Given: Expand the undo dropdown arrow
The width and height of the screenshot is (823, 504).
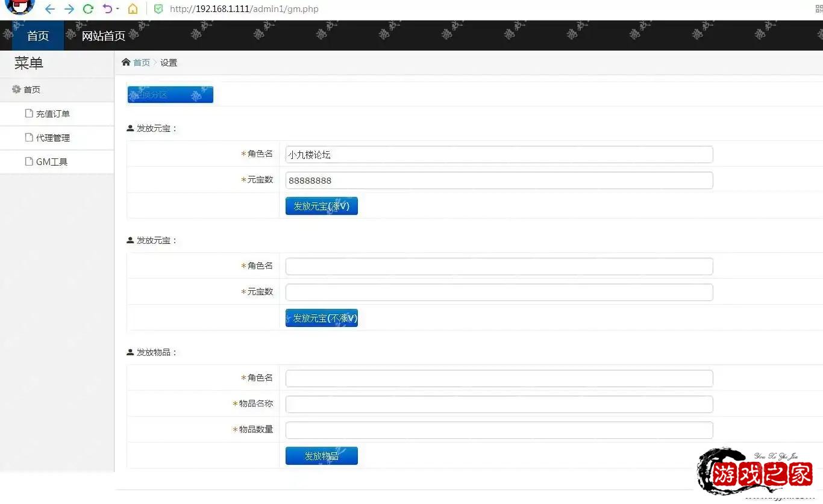Looking at the screenshot, I should (117, 9).
